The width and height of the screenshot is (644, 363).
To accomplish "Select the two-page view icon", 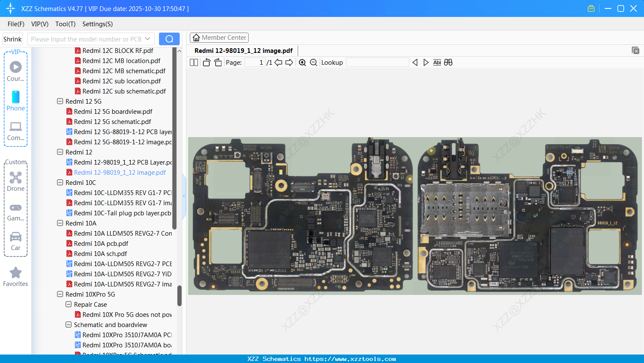I will click(x=194, y=62).
